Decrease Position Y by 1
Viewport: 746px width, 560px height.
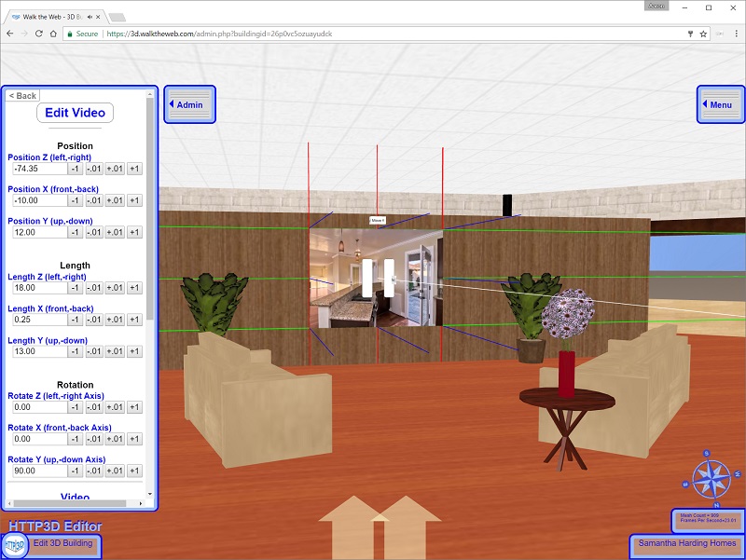[76, 232]
